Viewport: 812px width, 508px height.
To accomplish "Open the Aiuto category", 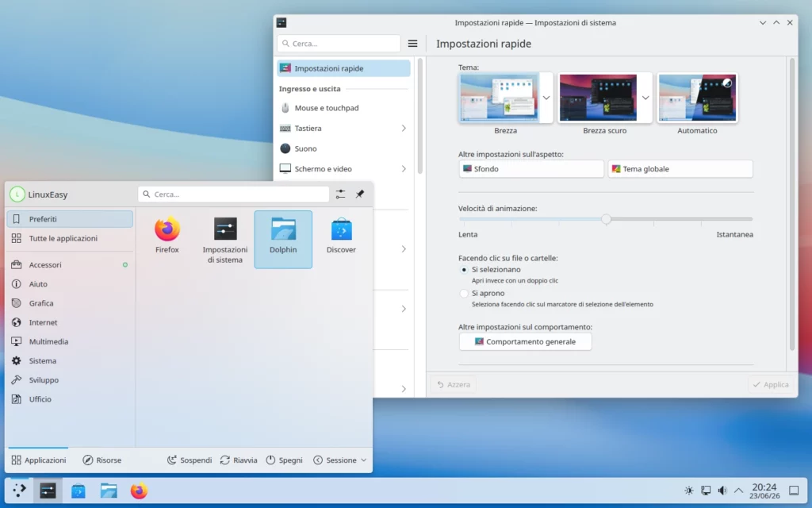I will point(70,284).
